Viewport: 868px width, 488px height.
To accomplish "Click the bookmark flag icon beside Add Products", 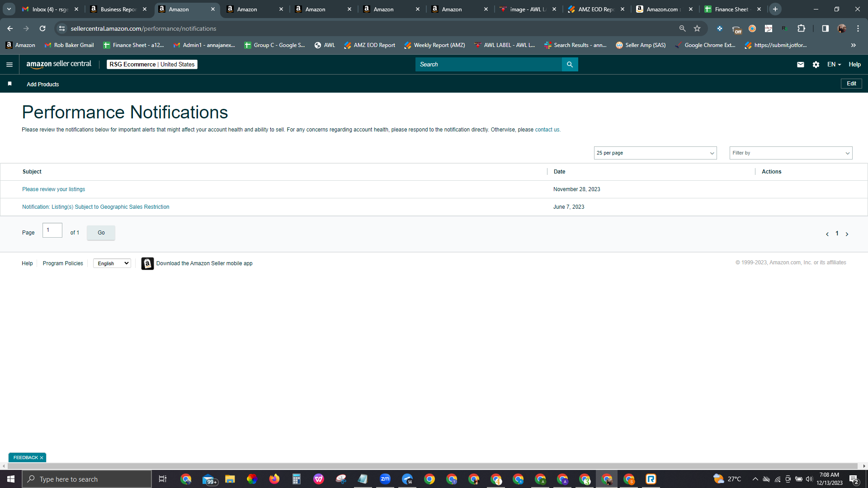I will (9, 84).
